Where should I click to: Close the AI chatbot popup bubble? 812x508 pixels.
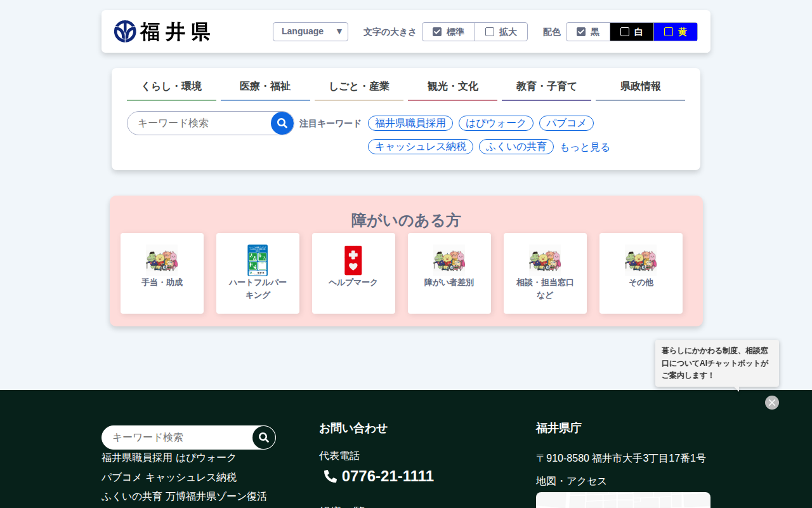tap(771, 403)
